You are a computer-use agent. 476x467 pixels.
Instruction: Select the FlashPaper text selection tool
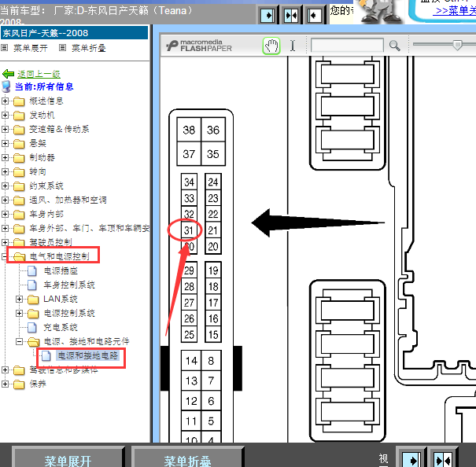pyautogui.click(x=293, y=46)
